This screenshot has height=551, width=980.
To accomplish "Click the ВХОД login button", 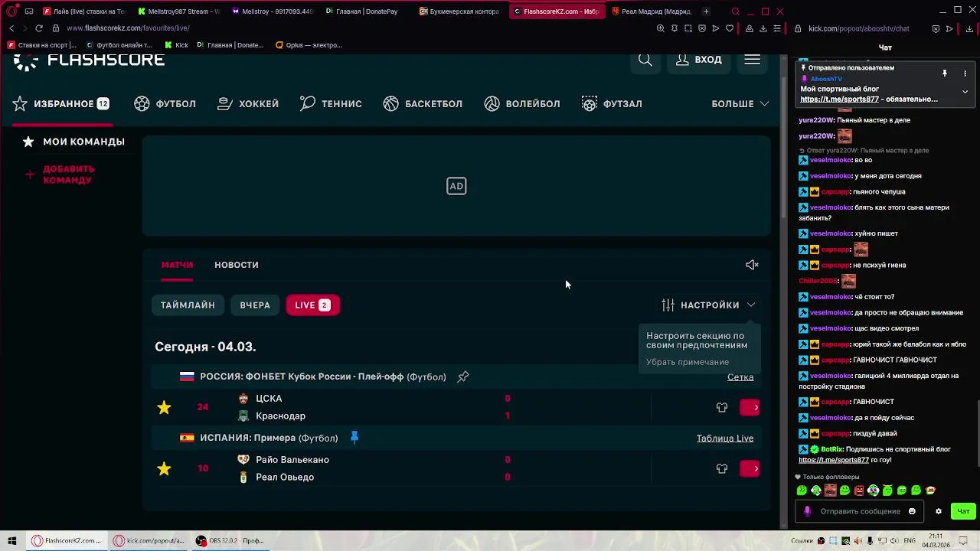I will 698,60.
